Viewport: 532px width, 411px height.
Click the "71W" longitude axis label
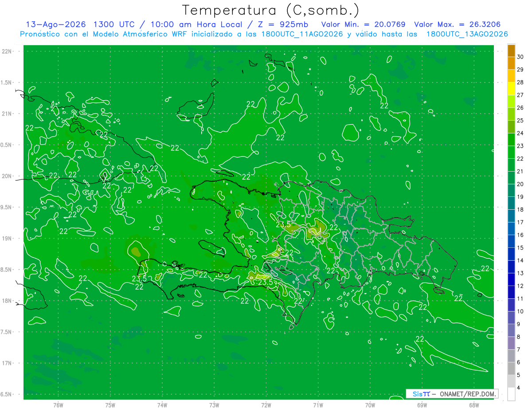pos(318,405)
